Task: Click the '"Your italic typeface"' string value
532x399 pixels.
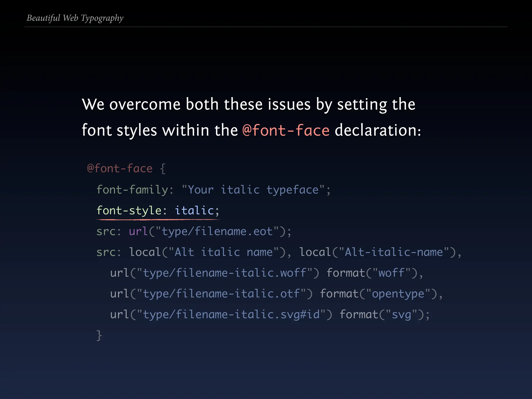Action: (x=253, y=190)
